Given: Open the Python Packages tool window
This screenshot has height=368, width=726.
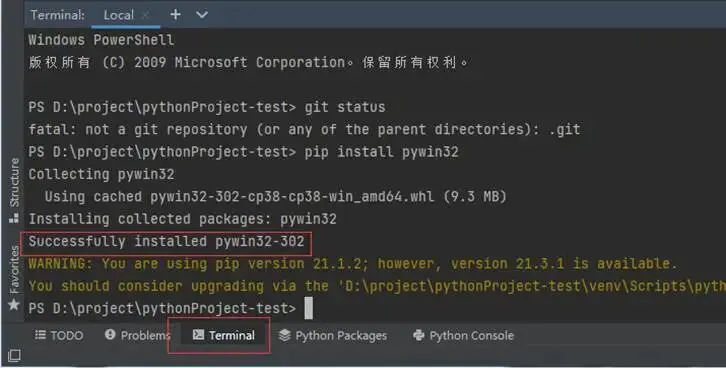Looking at the screenshot, I should pos(333,336).
